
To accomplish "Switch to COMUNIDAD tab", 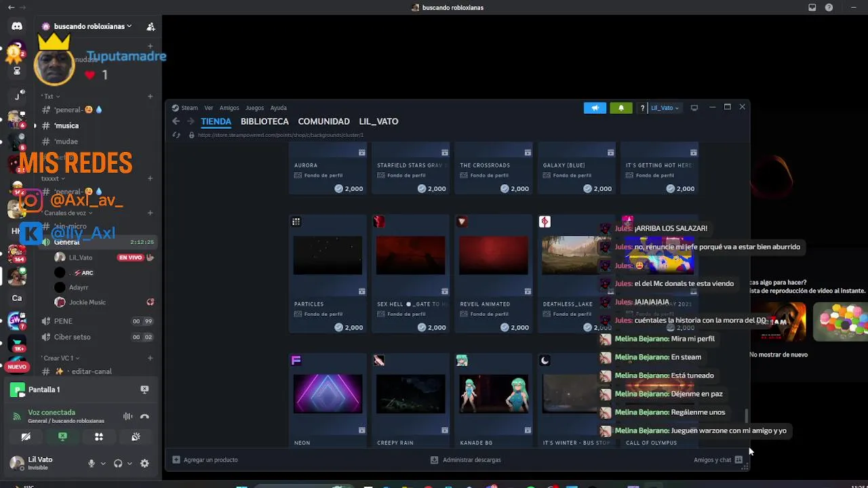I will 323,121.
